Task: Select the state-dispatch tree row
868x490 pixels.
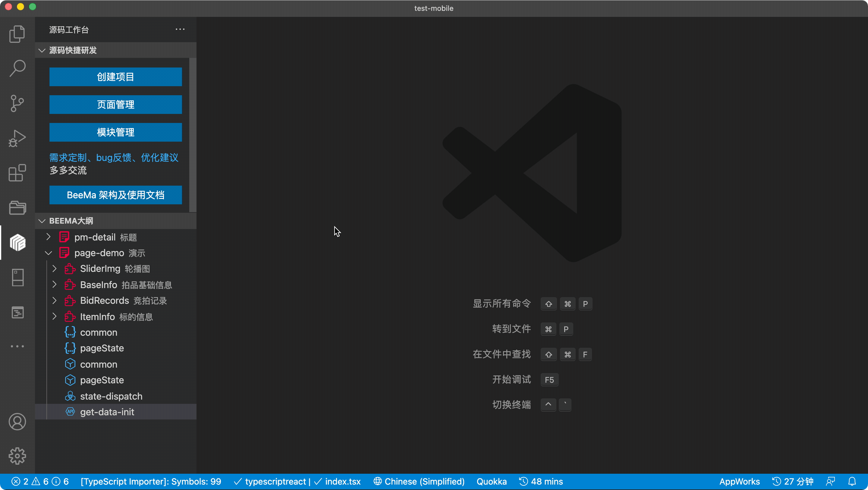Action: pos(115,396)
